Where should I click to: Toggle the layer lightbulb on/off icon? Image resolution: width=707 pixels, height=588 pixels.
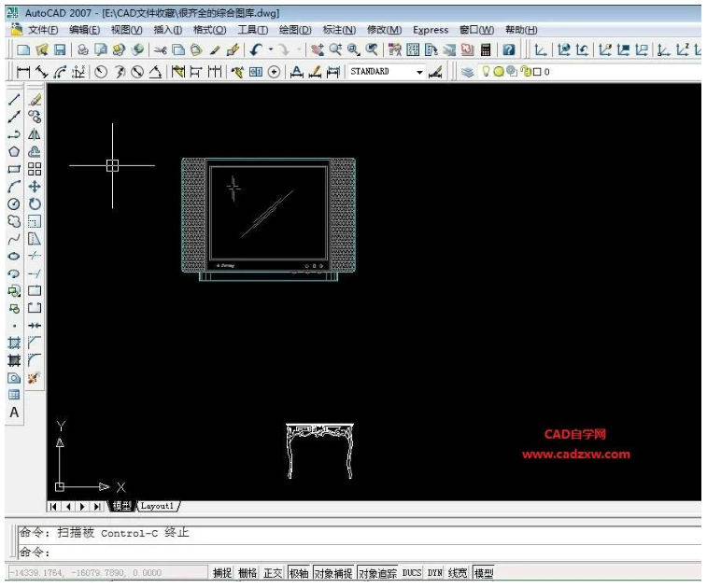coord(486,72)
